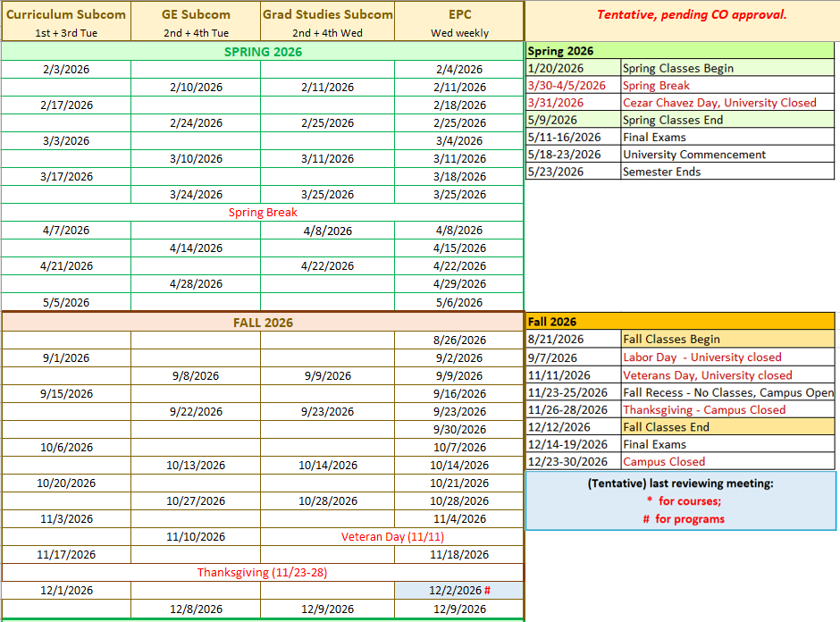Image resolution: width=840 pixels, height=622 pixels.
Task: Click the Grad Studies Subcom column header
Action: tap(328, 21)
